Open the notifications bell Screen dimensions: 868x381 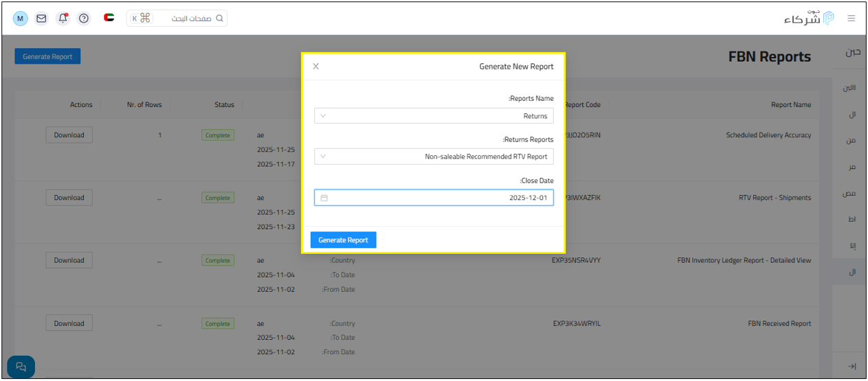click(63, 19)
